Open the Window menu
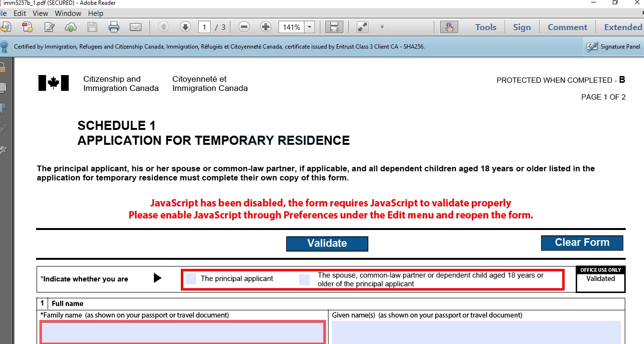 point(68,13)
